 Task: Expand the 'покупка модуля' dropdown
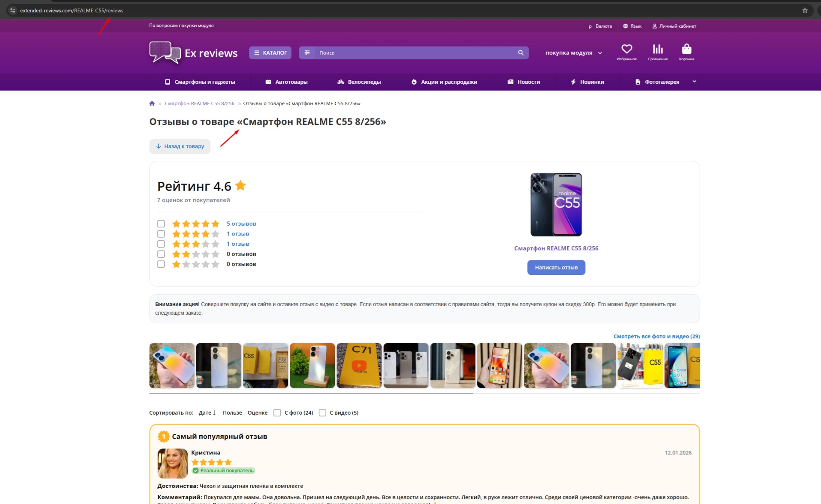pyautogui.click(x=573, y=53)
